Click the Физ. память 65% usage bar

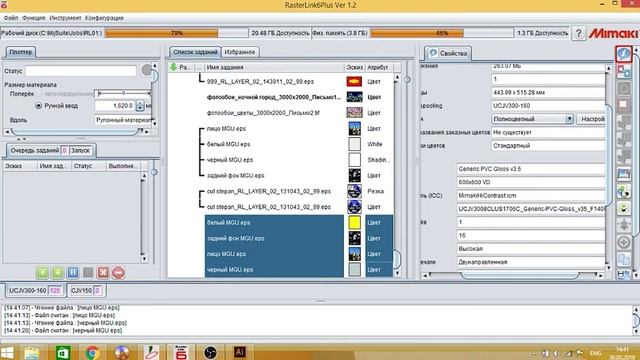coord(442,33)
